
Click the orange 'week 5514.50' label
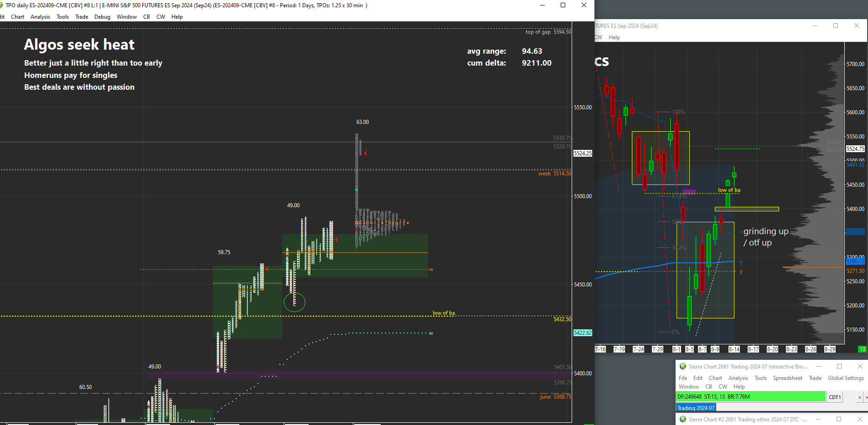pyautogui.click(x=554, y=174)
